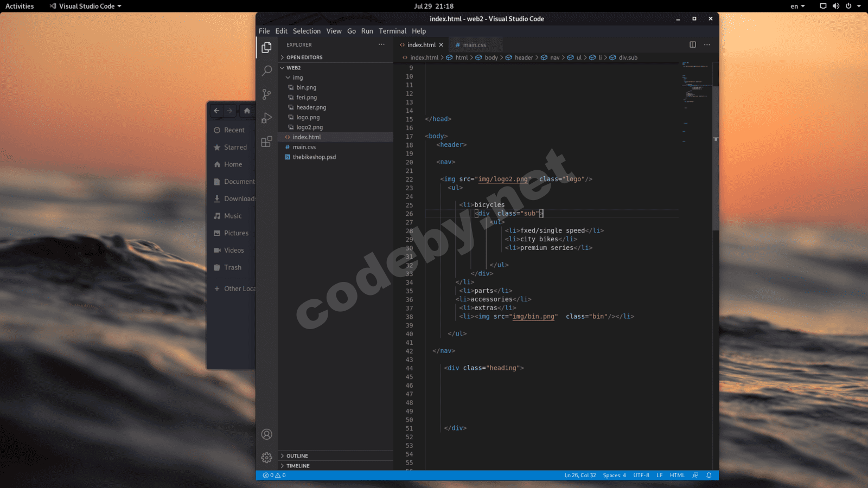Open the notifications bell in status bar
Screen dimensions: 868x488
click(x=709, y=475)
